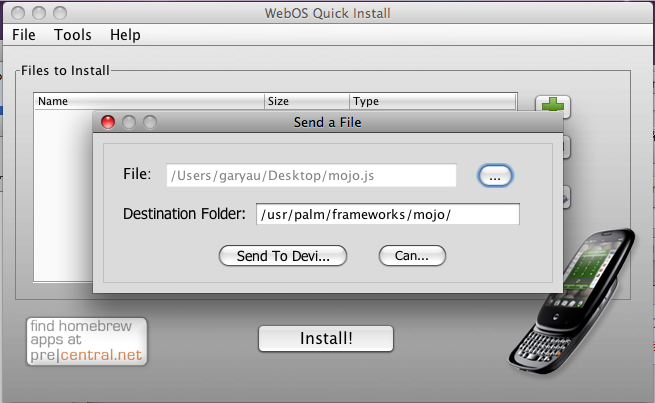Screen dimensions: 655x403
Task: Click the WebOS Quick Install window minimize button
Action: pyautogui.click(x=39, y=13)
